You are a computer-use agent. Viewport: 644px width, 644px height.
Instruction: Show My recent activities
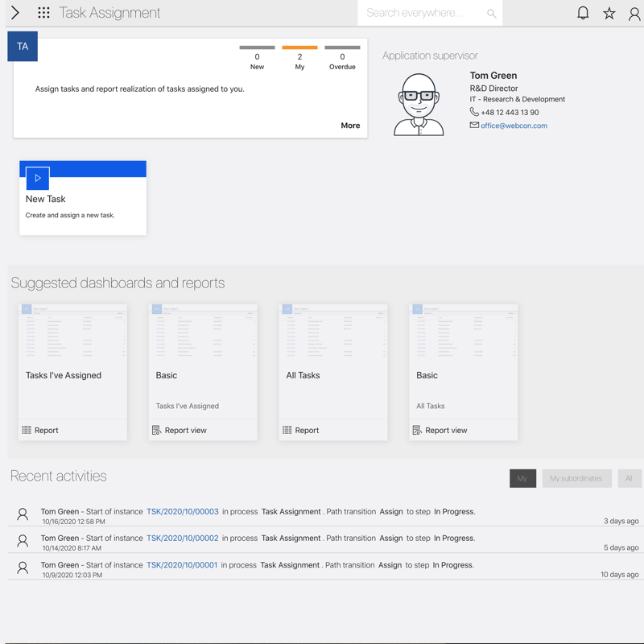coord(522,478)
